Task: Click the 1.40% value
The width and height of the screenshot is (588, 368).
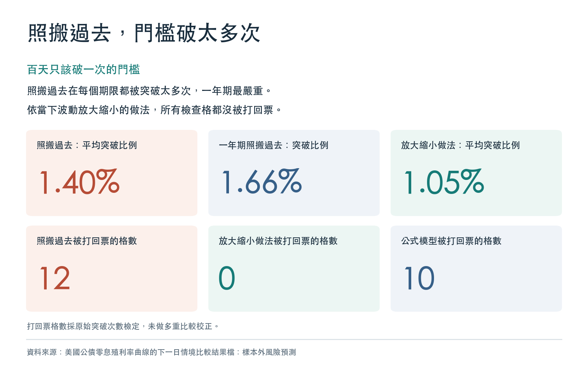Action: coord(79,181)
